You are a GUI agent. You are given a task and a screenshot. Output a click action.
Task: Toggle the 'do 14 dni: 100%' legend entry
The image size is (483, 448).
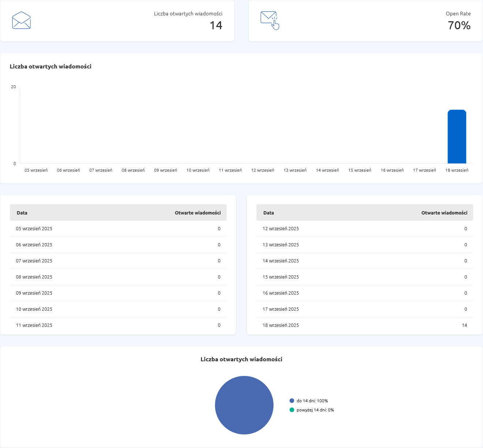[312, 401]
